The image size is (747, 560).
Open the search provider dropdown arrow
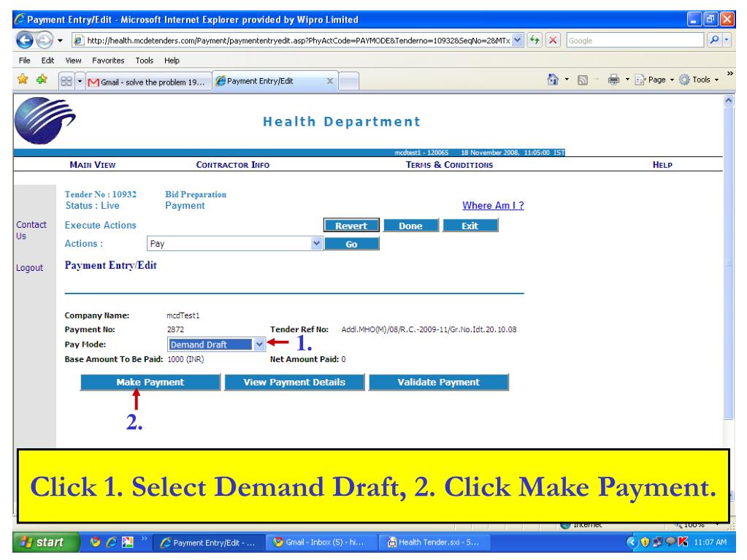coord(727,40)
